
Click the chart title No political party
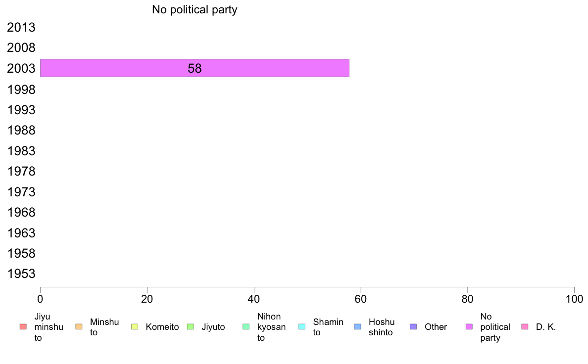195,9
